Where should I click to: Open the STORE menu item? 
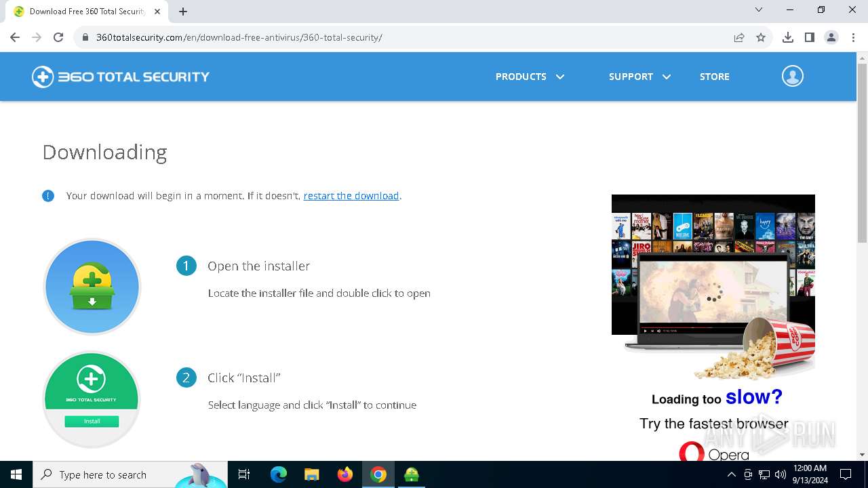[715, 77]
